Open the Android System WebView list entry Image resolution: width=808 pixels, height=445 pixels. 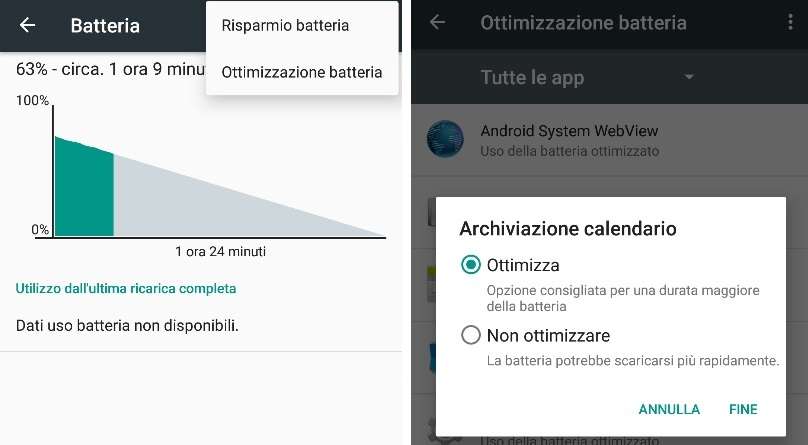(x=610, y=140)
